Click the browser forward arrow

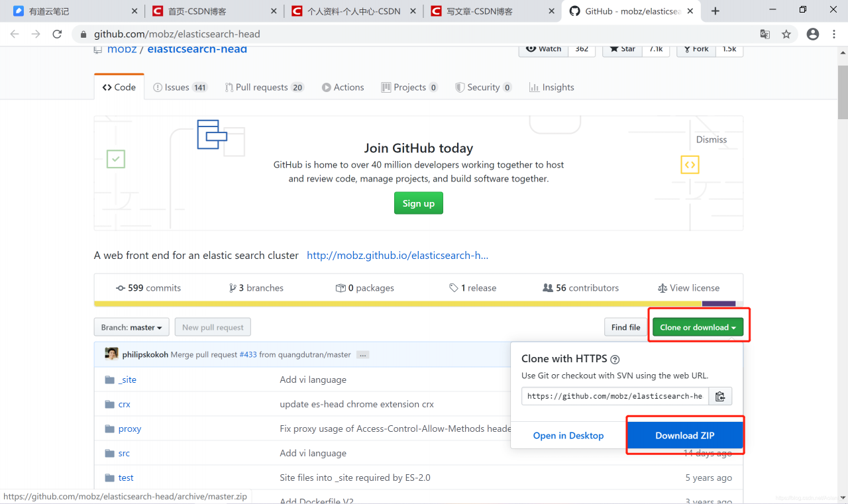tap(36, 34)
